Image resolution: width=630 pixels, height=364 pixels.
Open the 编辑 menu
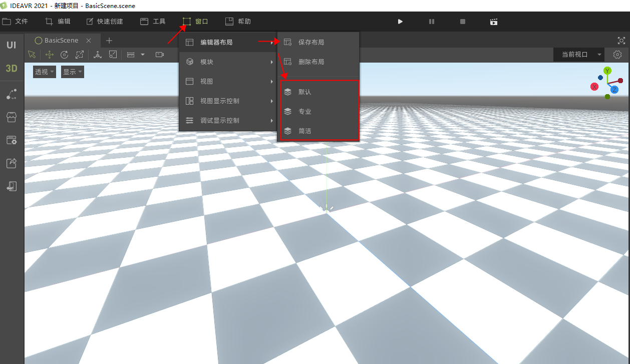[58, 22]
